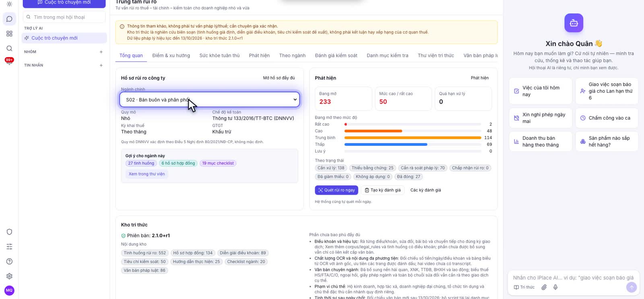This screenshot has height=299, width=644.
Task: Focus the Nhắn cho iPlace AI message box
Action: coord(573,278)
